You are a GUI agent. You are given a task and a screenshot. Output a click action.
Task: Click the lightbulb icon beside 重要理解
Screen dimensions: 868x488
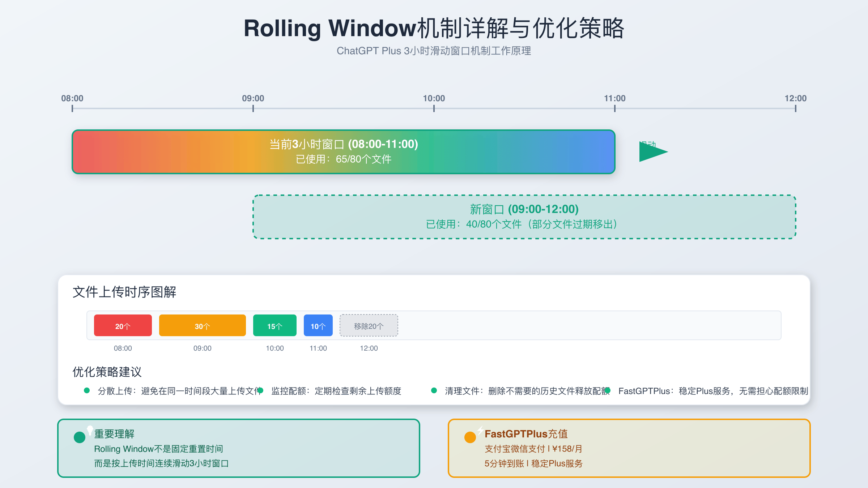(90, 430)
